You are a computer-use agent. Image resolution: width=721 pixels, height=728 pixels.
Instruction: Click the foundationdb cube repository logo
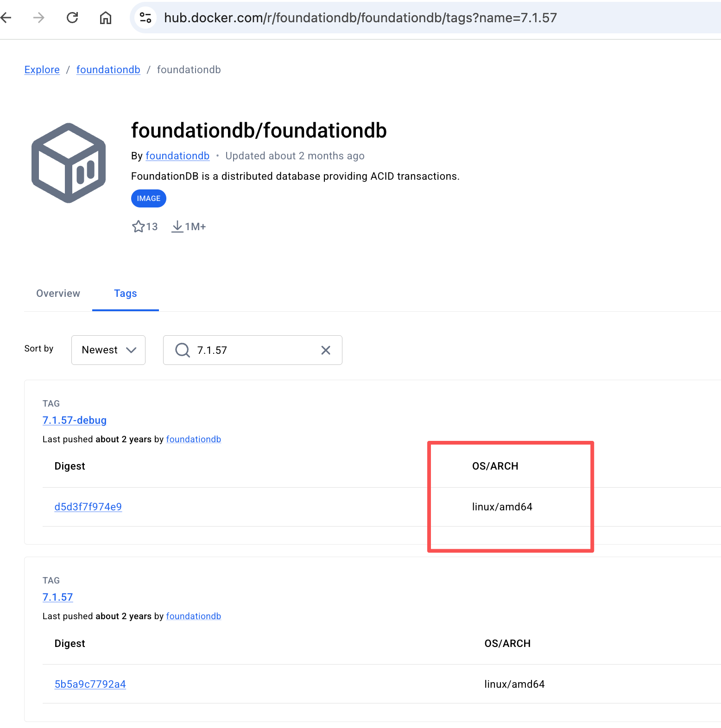pos(69,163)
